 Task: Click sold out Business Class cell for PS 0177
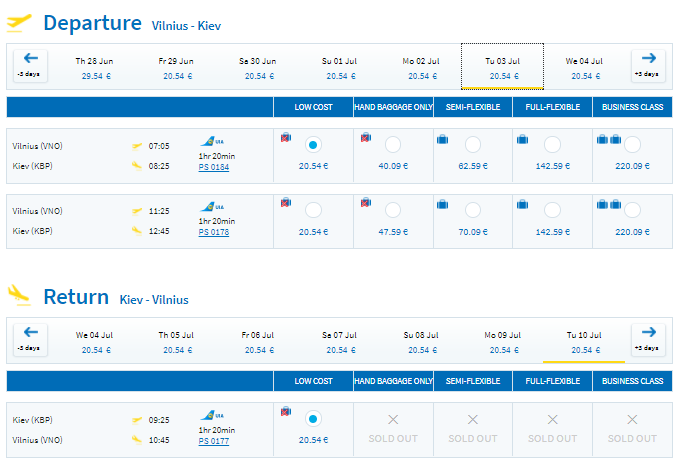coord(632,429)
